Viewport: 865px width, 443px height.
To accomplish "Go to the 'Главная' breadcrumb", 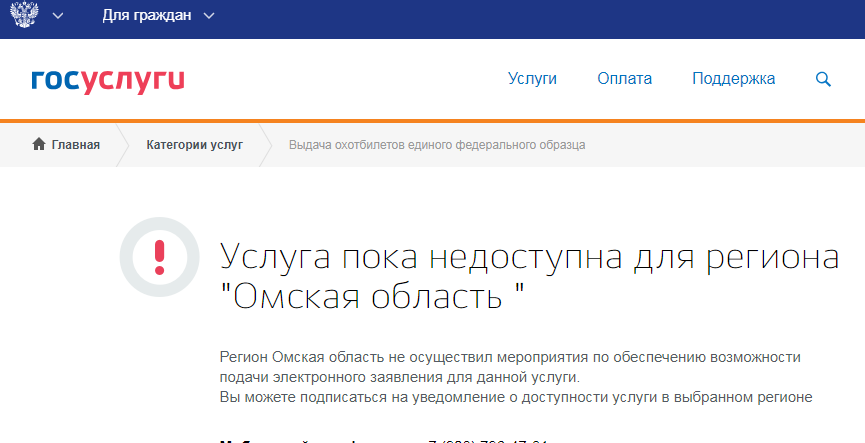I will [x=76, y=145].
